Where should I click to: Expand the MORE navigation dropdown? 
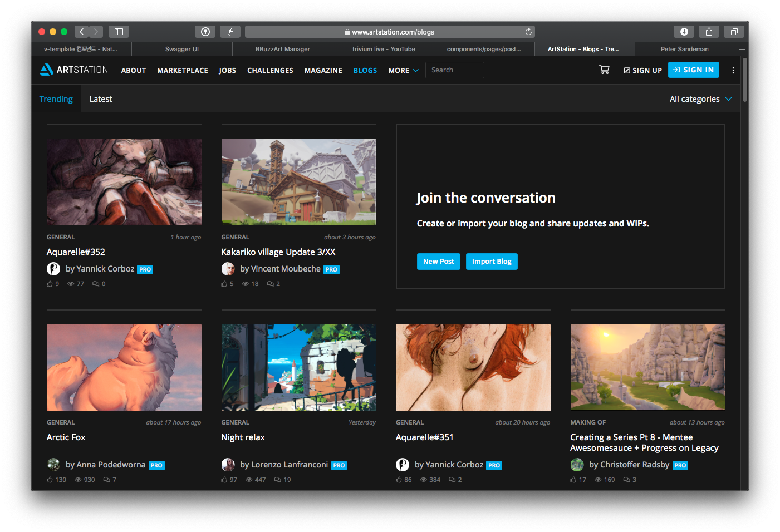(403, 71)
